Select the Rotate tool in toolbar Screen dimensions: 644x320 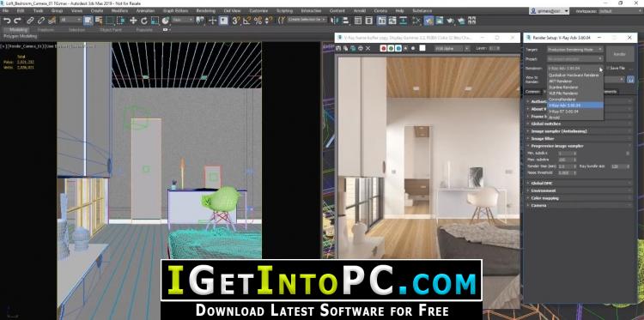pyautogui.click(x=144, y=20)
